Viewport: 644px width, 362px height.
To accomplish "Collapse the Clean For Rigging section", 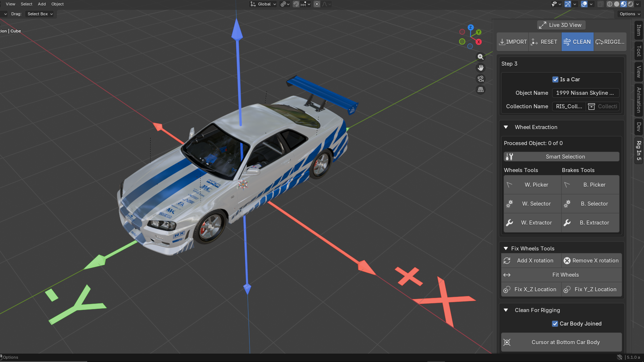I will click(x=506, y=310).
